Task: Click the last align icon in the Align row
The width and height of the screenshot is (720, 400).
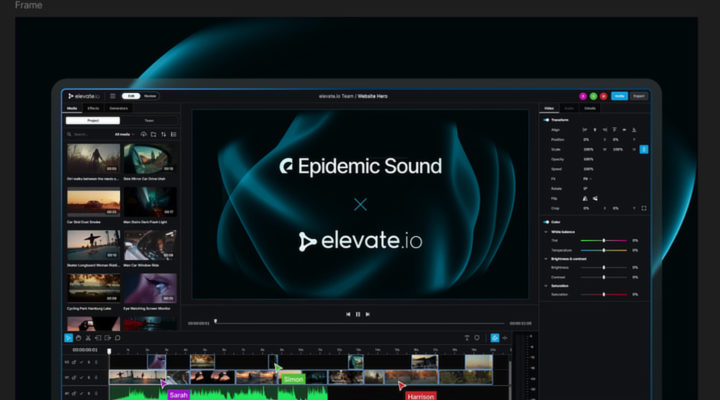Action: coord(634,130)
